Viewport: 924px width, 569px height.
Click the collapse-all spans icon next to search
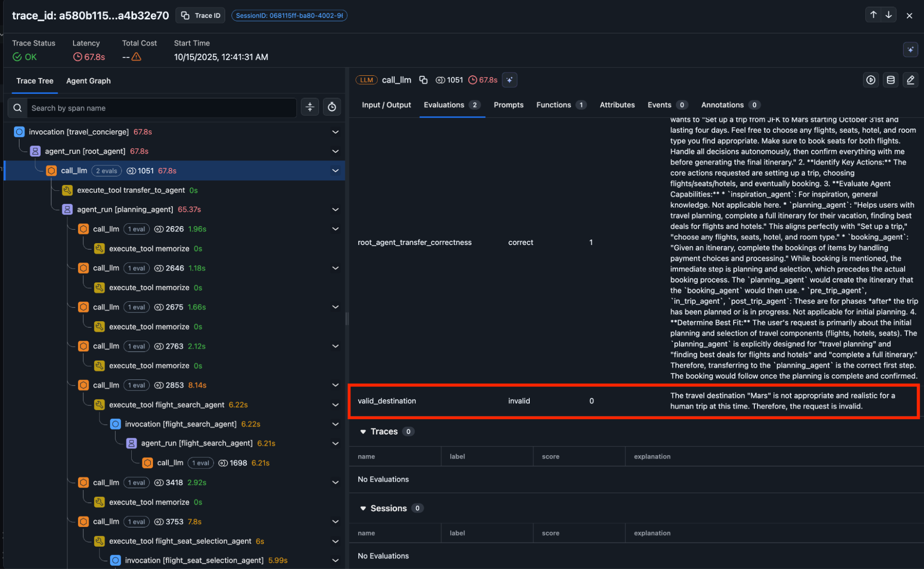[x=310, y=107]
